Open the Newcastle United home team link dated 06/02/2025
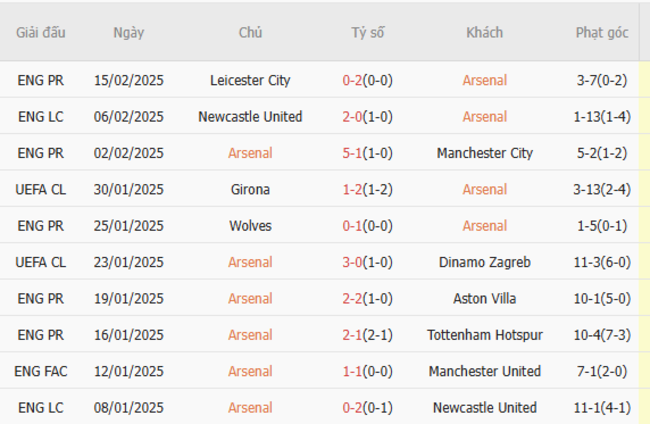 [250, 117]
